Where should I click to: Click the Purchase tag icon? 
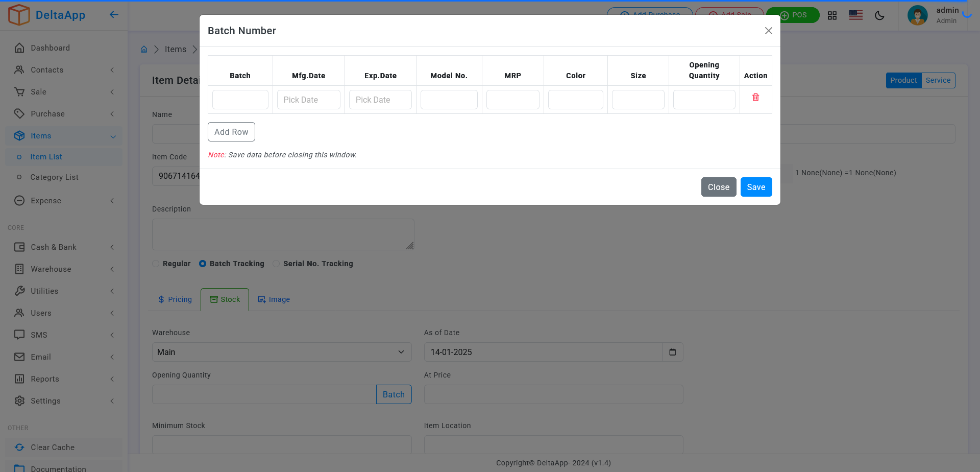pos(19,114)
